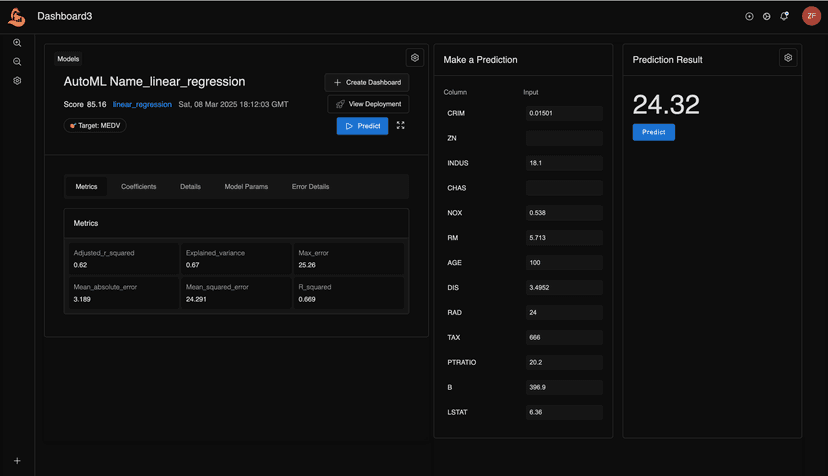This screenshot has width=828, height=476.
Task: Click the app logo in top-left corner
Action: (x=17, y=16)
